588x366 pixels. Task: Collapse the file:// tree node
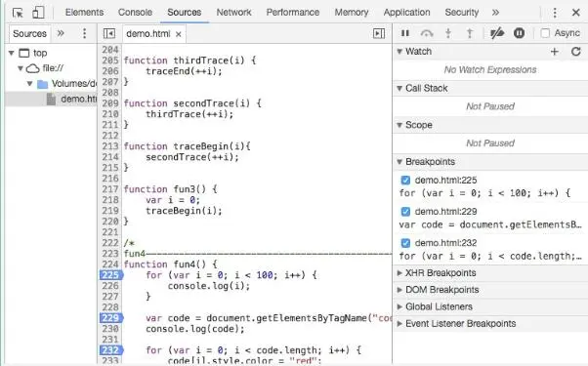(21, 68)
